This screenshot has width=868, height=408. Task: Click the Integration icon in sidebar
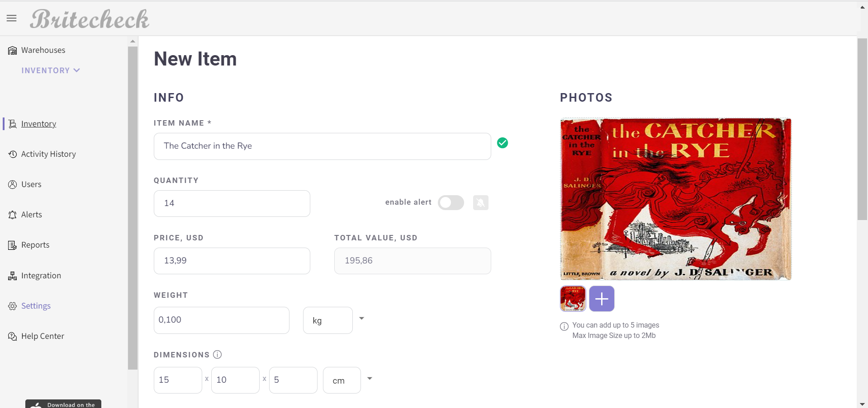point(13,276)
